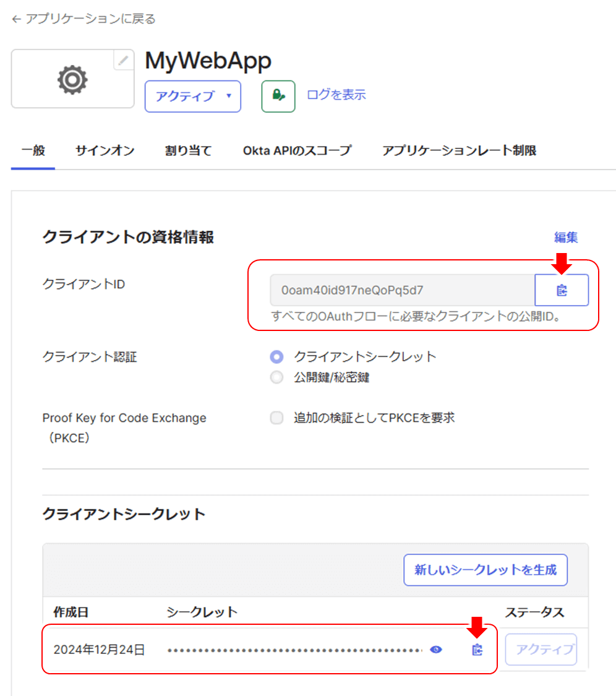Select the 一般 tab
Screen dimensions: 616x696
pos(33,150)
